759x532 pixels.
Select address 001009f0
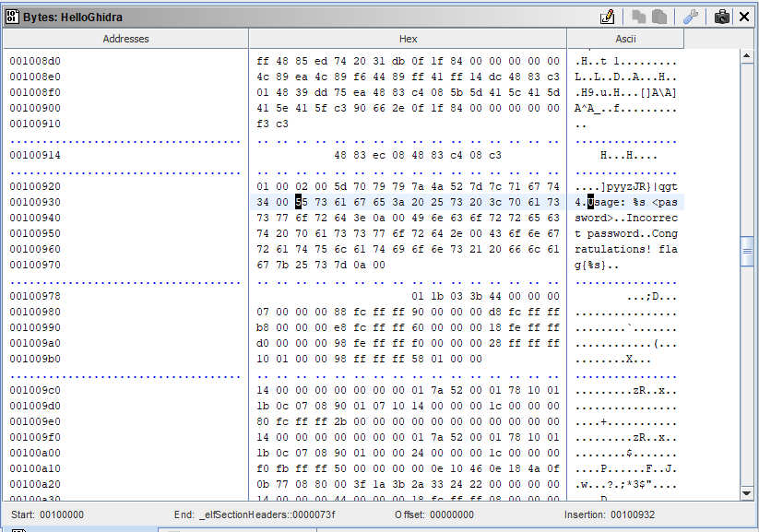(35, 437)
